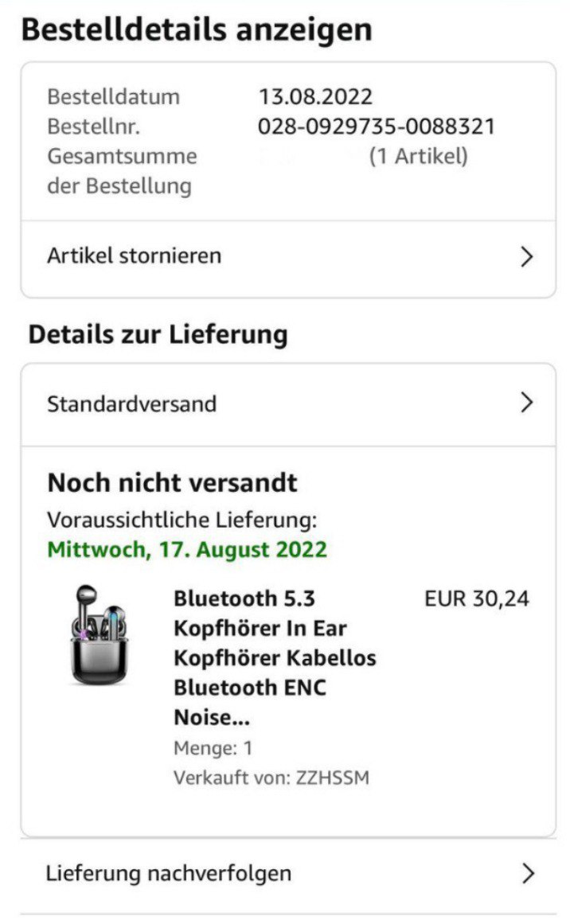Click the (1 Artikel) item count
Image resolution: width=570 pixels, height=924 pixels.
[419, 156]
